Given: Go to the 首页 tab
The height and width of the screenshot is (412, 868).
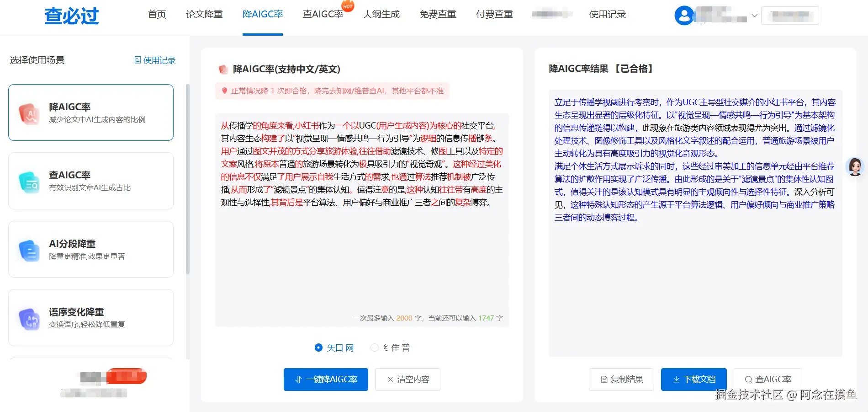Looking at the screenshot, I should click(157, 14).
